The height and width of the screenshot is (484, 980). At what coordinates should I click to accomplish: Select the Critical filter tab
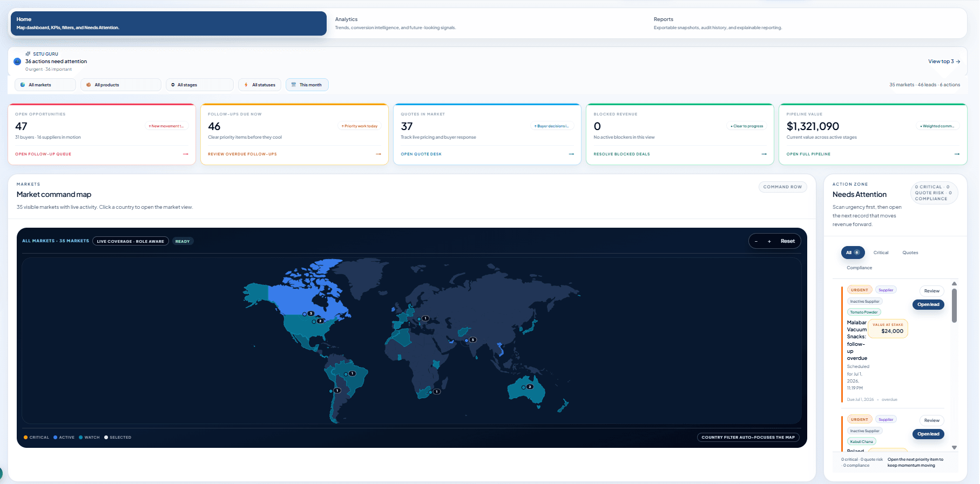(x=881, y=253)
